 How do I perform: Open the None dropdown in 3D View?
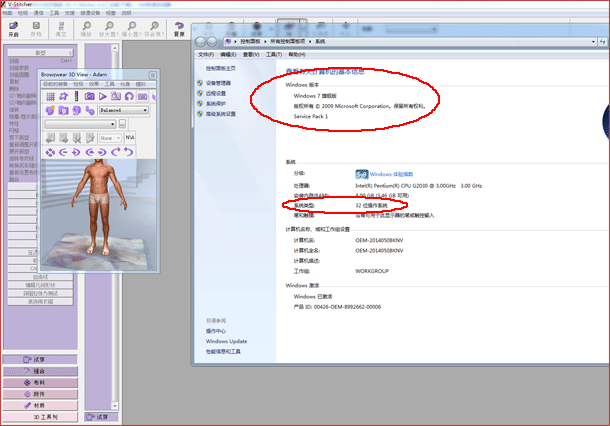110,138
